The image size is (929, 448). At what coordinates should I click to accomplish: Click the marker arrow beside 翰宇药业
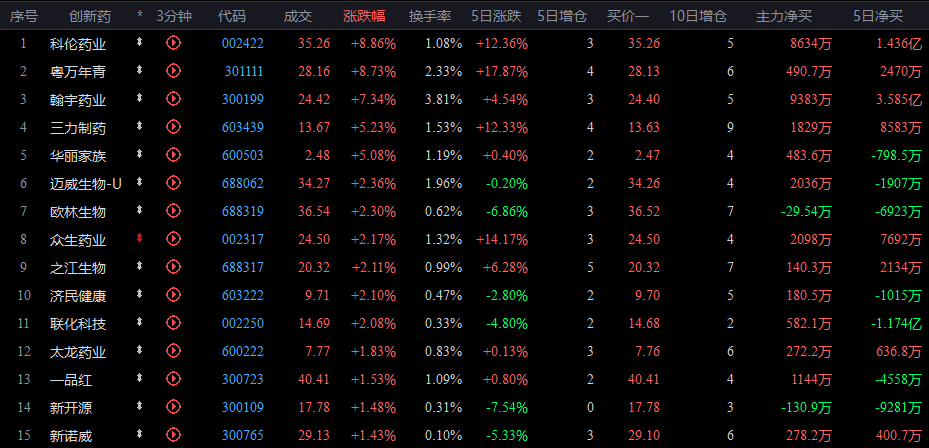pos(139,98)
